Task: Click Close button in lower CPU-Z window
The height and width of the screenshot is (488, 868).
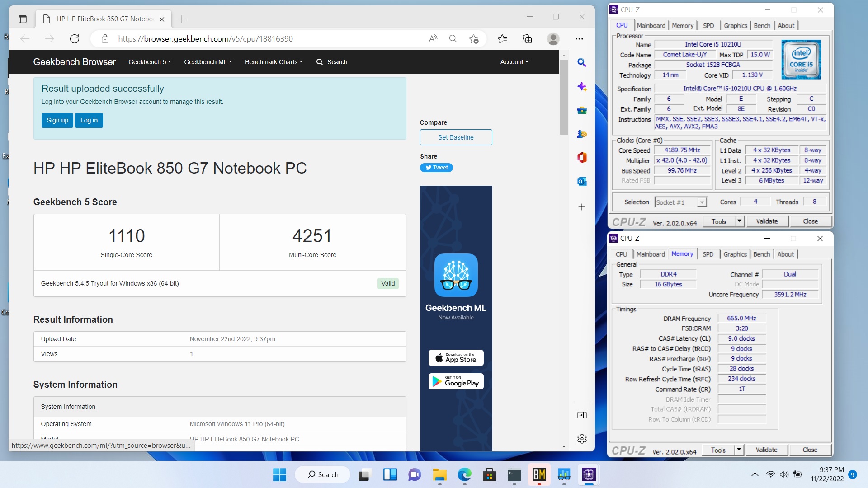Action: [810, 450]
